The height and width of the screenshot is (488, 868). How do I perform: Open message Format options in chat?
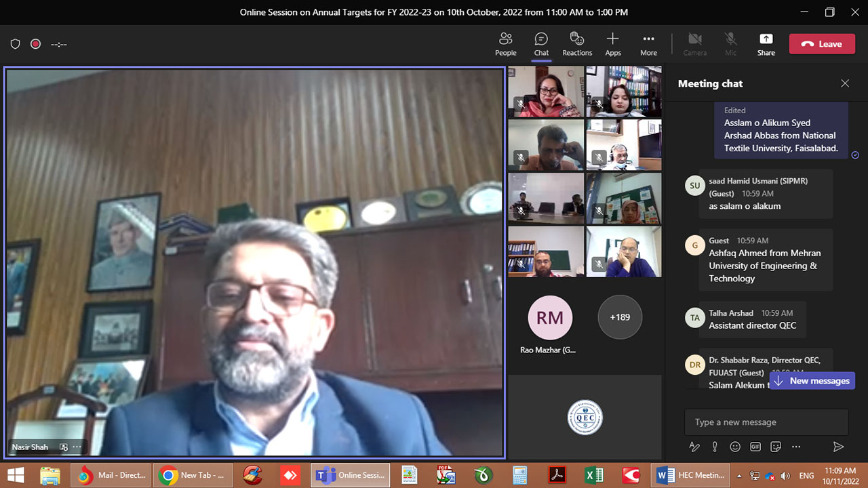(x=694, y=447)
